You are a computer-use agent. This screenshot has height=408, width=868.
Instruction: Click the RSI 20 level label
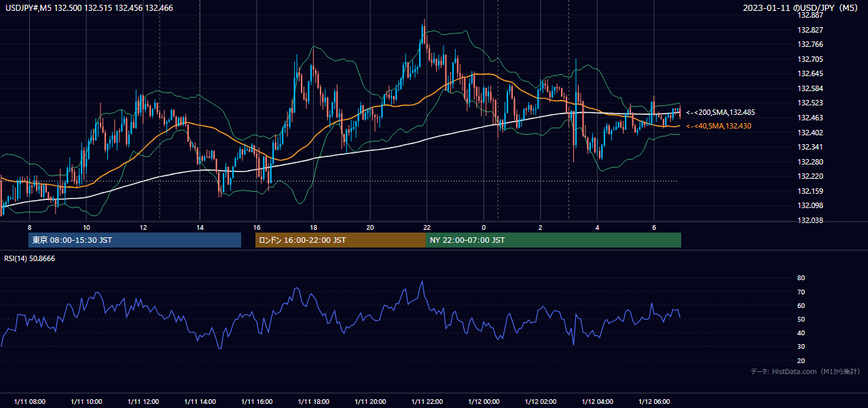[801, 360]
